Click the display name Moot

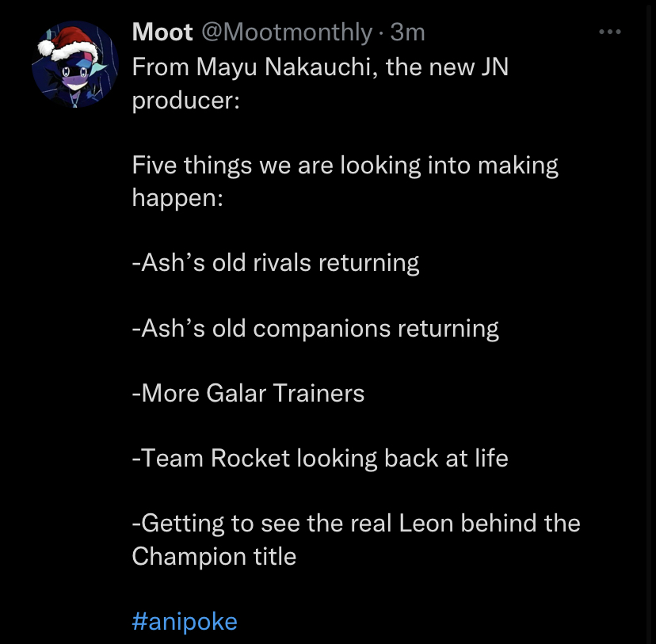click(162, 32)
